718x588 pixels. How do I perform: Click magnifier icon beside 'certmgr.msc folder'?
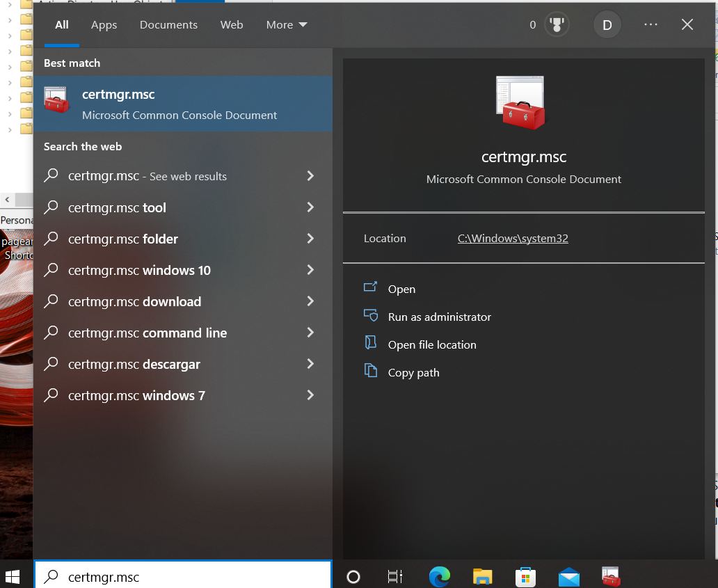pyautogui.click(x=51, y=238)
